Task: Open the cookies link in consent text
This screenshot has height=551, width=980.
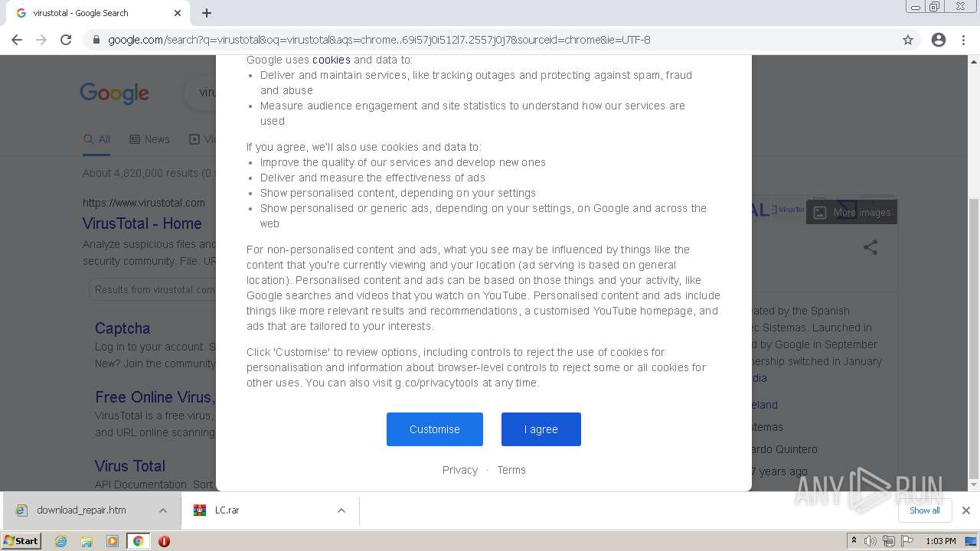Action: point(332,60)
